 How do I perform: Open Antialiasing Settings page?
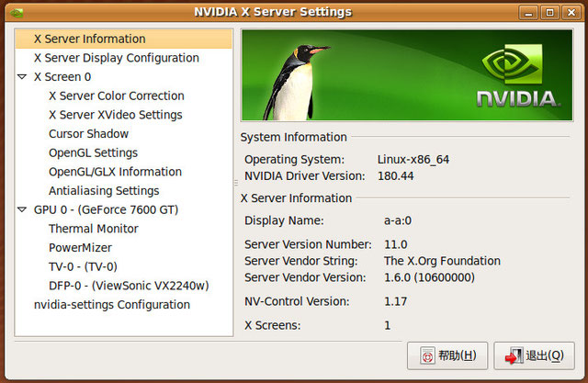104,191
